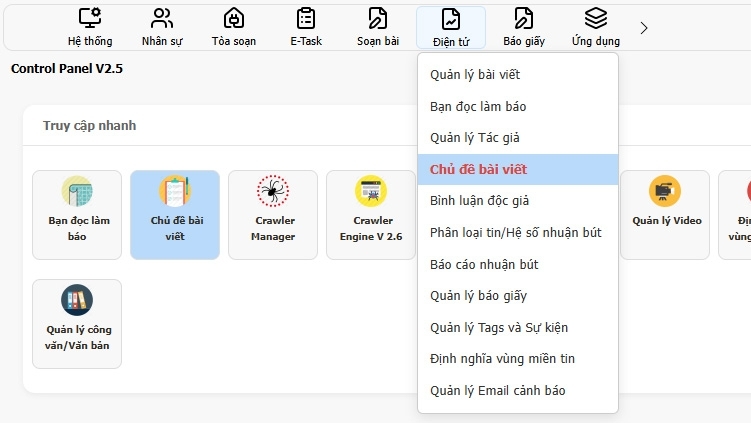751x423 pixels.
Task: Click the Truy cập nhanh section heading
Action: point(90,126)
